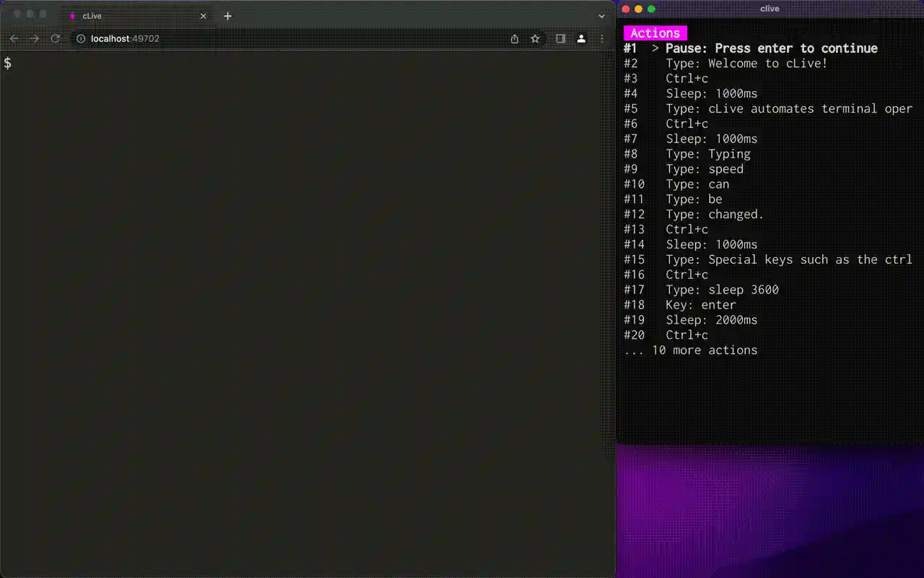Select the 'Type: Welcome to cLive!' action

[746, 64]
